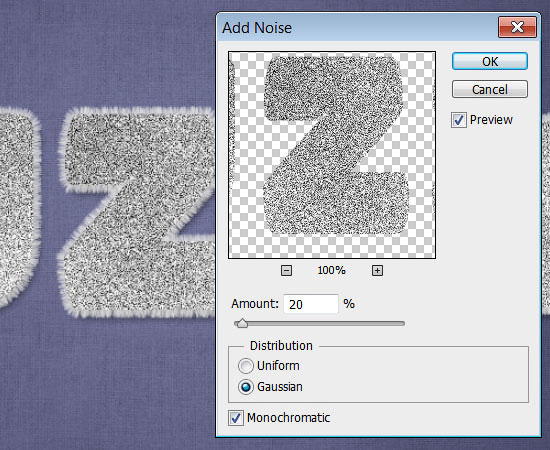Image resolution: width=550 pixels, height=450 pixels.
Task: Click the Amount slider handle
Action: click(242, 323)
